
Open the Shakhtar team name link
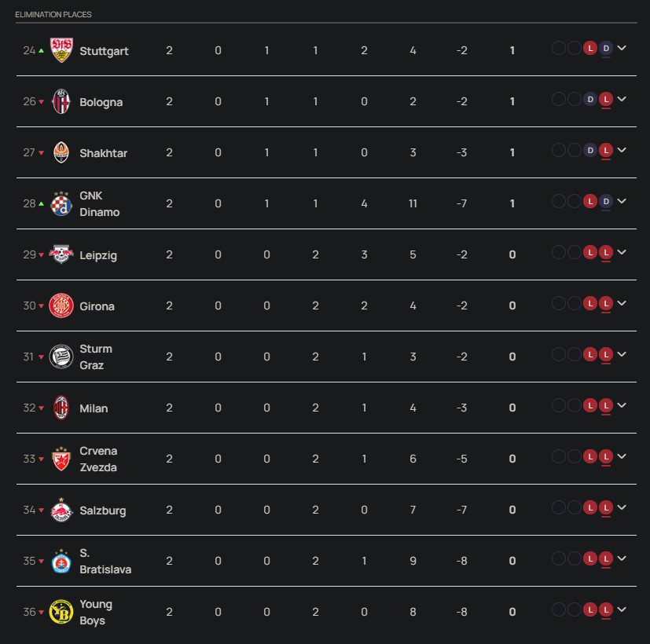coord(103,153)
